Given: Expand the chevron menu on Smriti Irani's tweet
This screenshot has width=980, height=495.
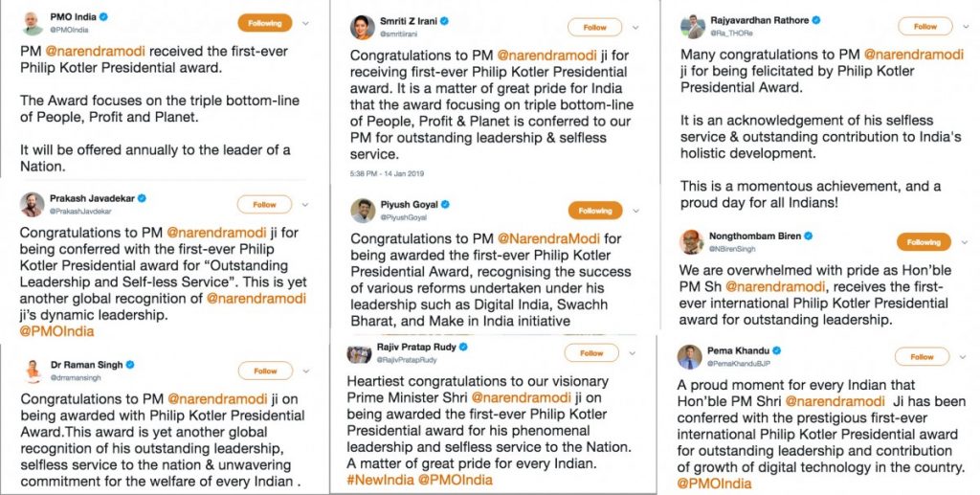Looking at the screenshot, I should [x=635, y=27].
